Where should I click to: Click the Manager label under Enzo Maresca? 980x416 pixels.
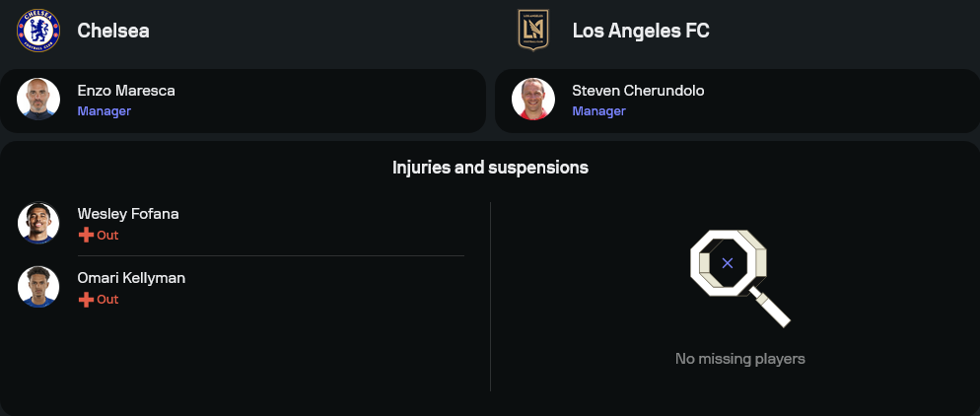[105, 111]
